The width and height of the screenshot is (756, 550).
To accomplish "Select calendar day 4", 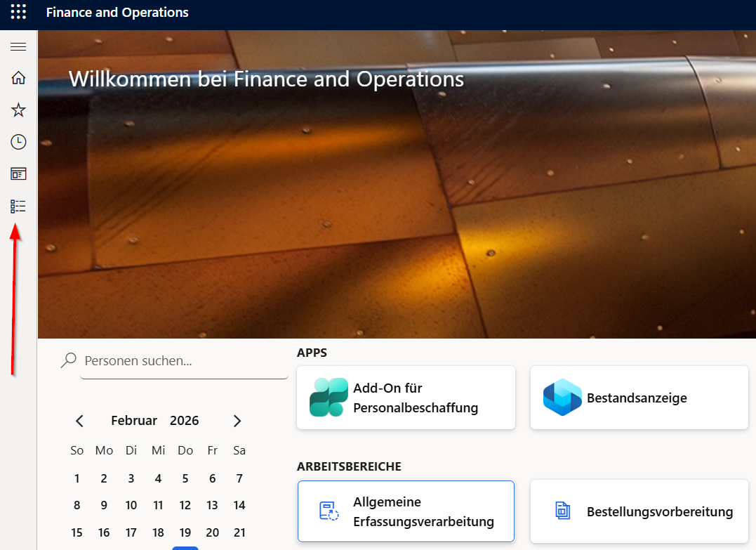I will point(158,478).
